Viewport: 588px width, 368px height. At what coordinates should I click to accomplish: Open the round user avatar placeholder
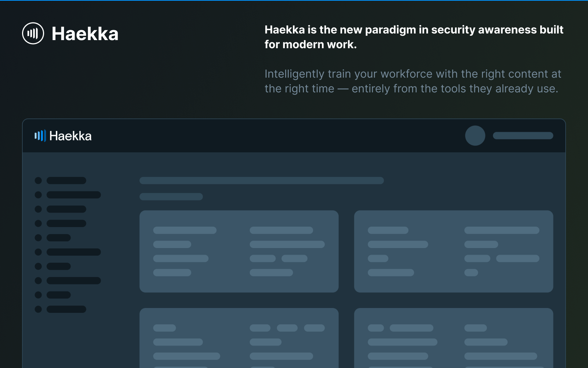[475, 136]
